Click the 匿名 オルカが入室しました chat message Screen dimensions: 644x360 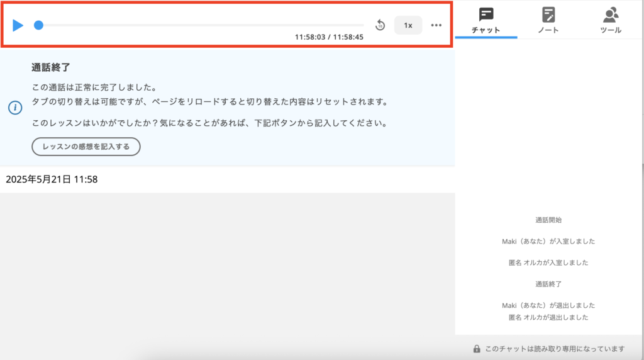[548, 262]
